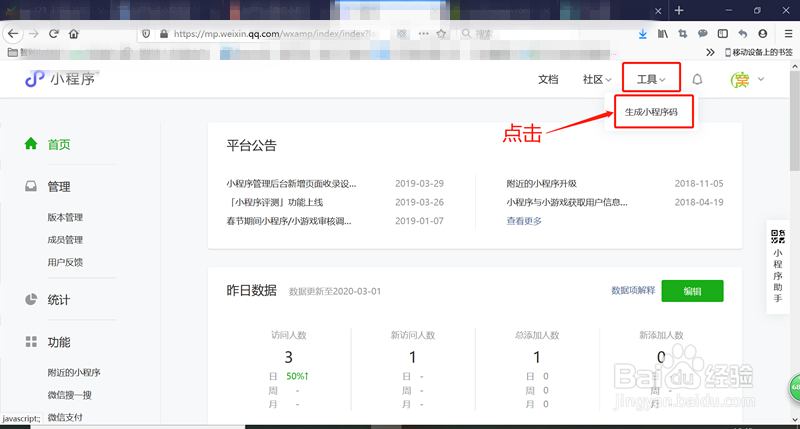
Task: Click the date 2018-11-05
Action: pyautogui.click(x=699, y=184)
